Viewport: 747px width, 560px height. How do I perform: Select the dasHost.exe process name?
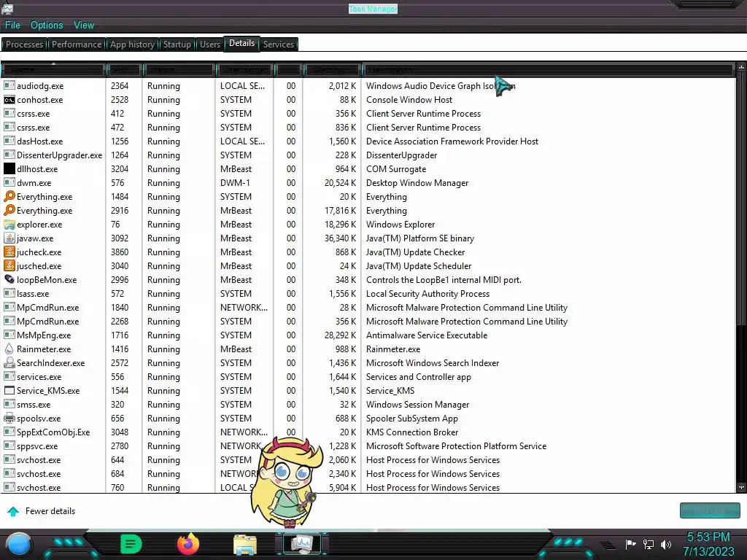click(39, 141)
